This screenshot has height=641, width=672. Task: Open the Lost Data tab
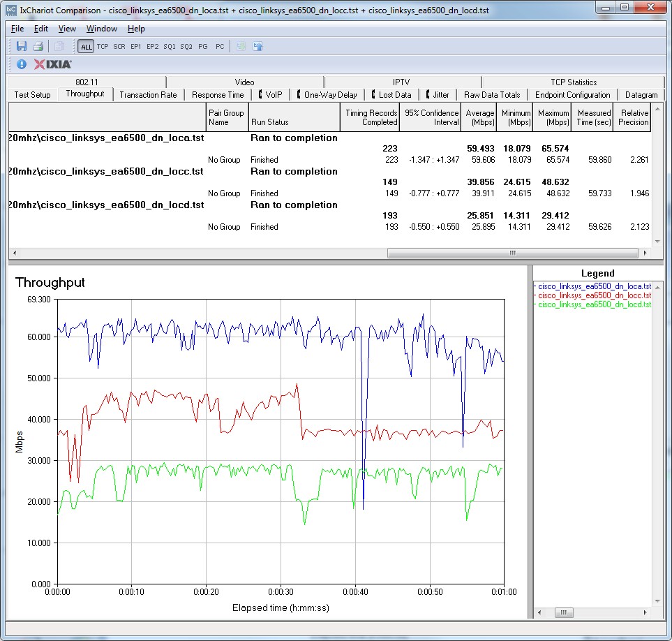391,95
